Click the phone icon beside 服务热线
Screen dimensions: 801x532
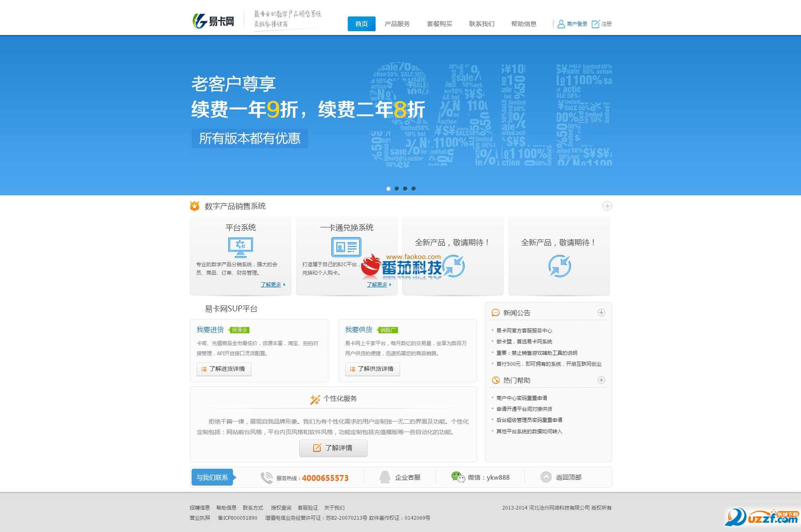tap(266, 478)
